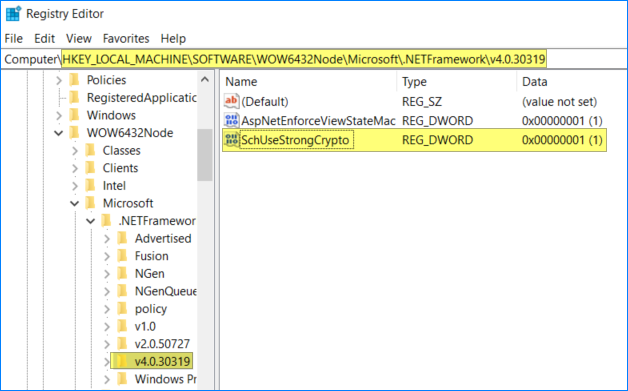The width and height of the screenshot is (628, 391).
Task: Click the tree pane scrollbar thumb
Action: coord(205,155)
